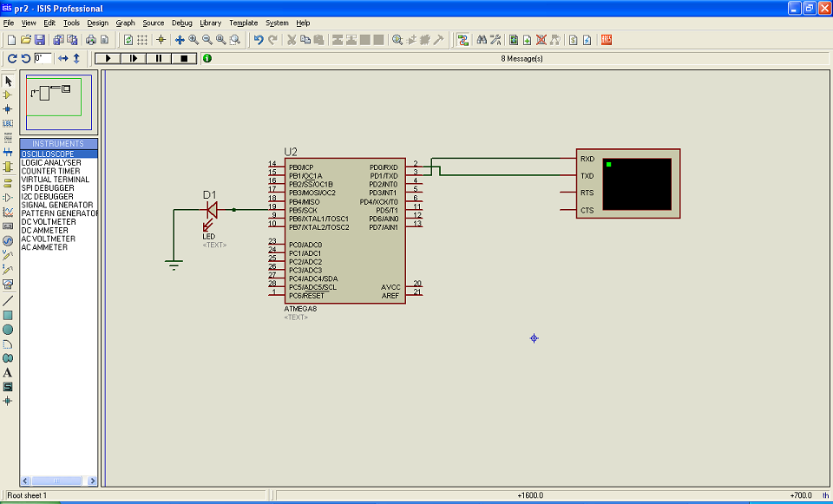Select the Generator mode tool

point(8,241)
